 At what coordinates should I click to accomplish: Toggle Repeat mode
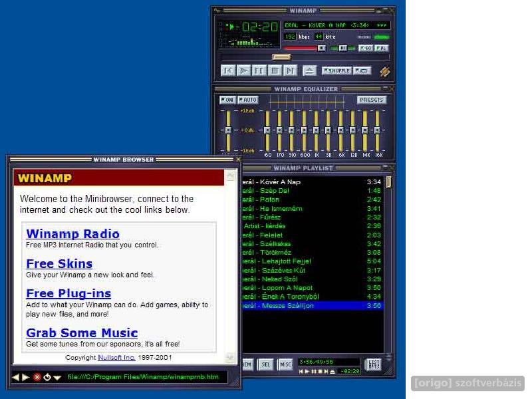pyautogui.click(x=362, y=70)
